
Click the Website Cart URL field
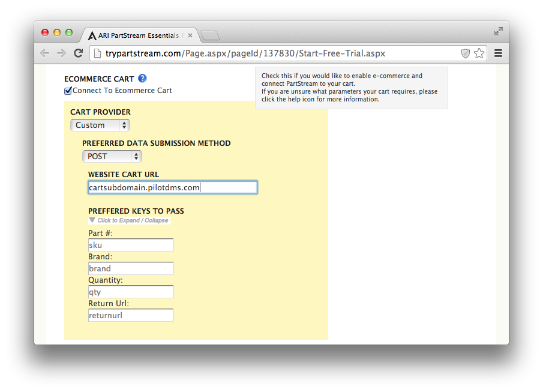(172, 188)
